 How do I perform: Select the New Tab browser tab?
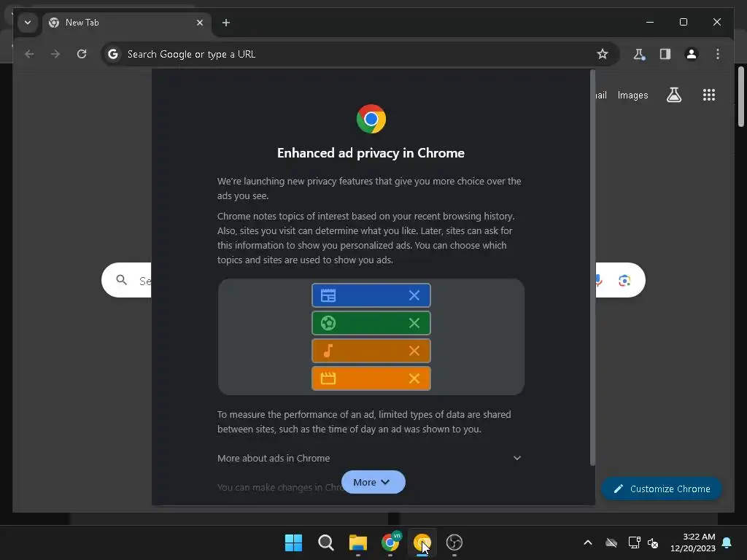pos(127,23)
